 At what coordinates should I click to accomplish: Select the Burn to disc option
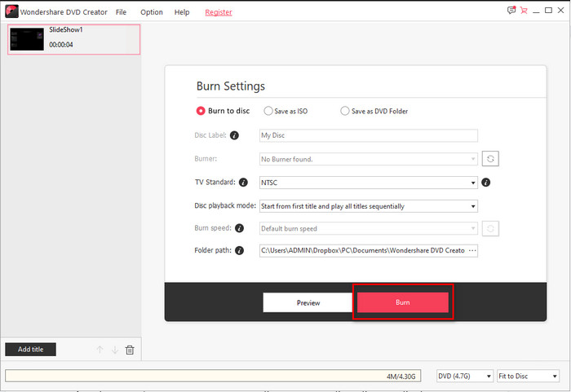(223, 111)
